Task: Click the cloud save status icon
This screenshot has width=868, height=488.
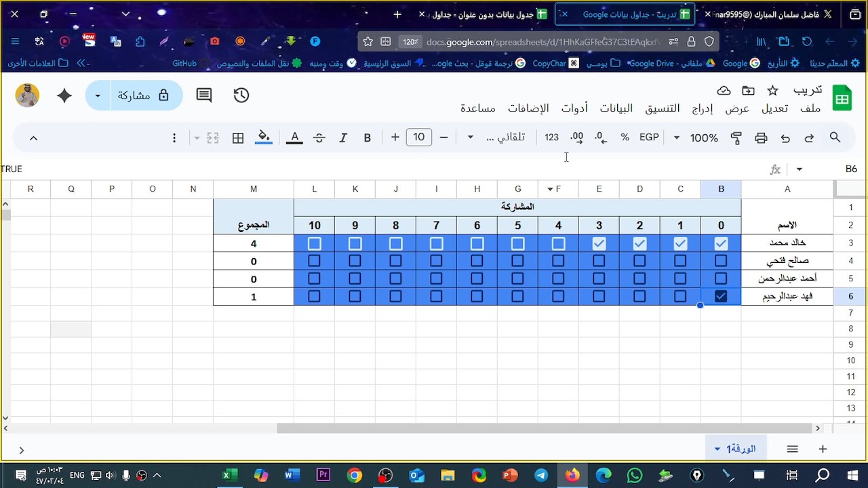Action: point(724,91)
